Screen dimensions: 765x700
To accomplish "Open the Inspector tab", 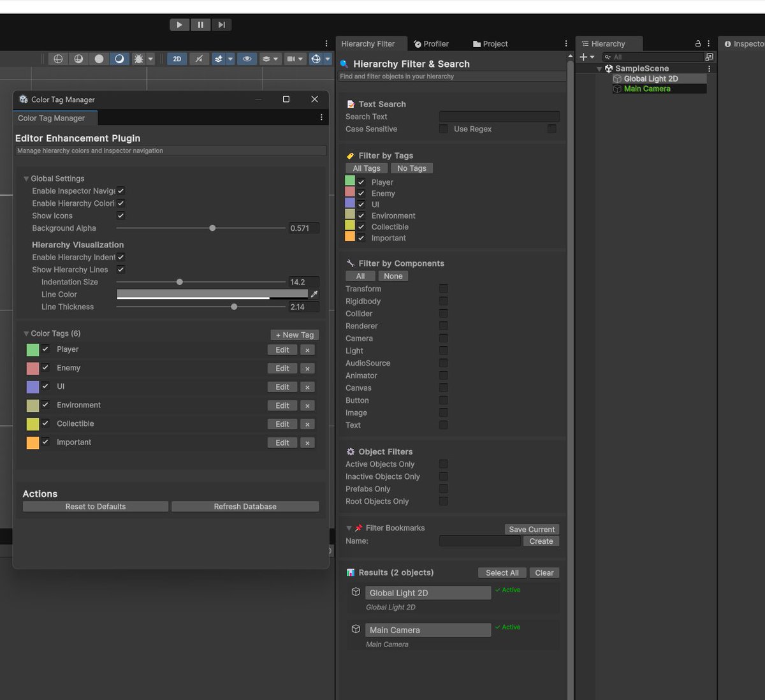I will [x=743, y=44].
